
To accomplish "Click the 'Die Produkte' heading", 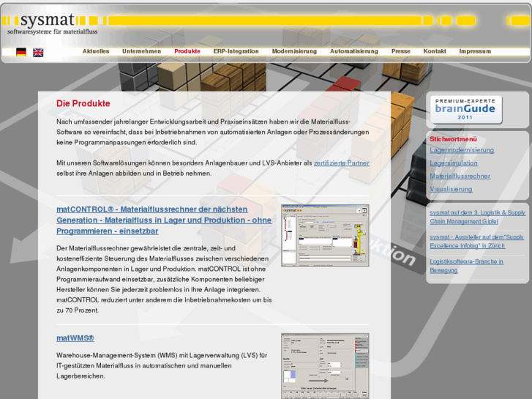I will (x=83, y=103).
